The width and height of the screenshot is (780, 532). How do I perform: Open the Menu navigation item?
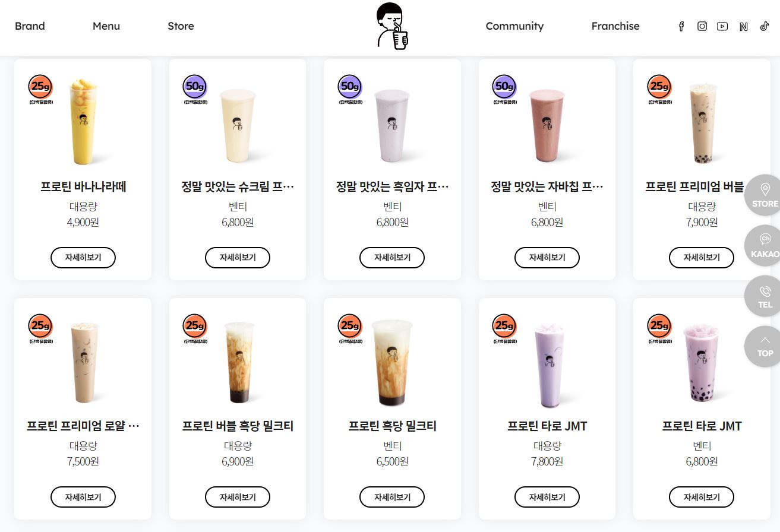coord(106,26)
